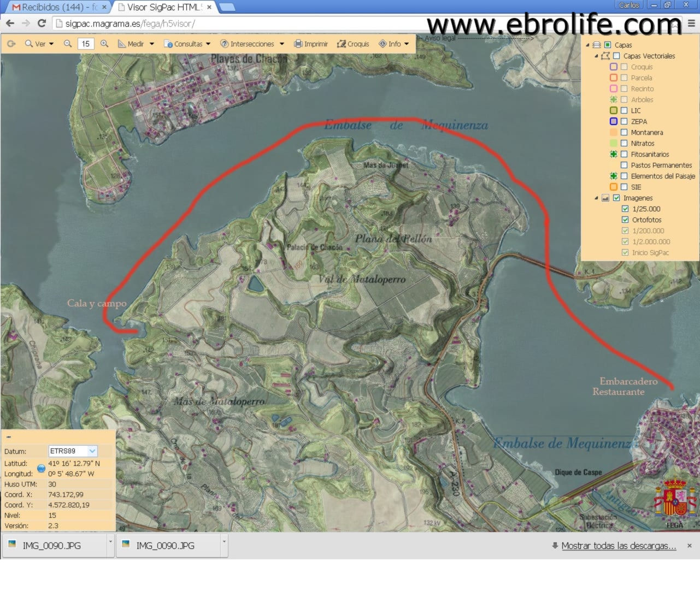Toggle the Capas root checkbox
This screenshot has height=591, width=700.
608,45
